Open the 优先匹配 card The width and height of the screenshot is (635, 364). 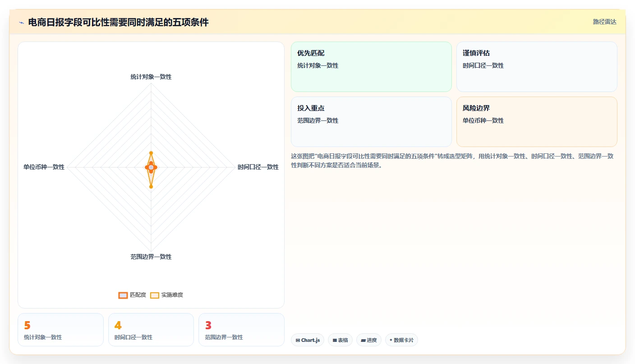pyautogui.click(x=371, y=67)
